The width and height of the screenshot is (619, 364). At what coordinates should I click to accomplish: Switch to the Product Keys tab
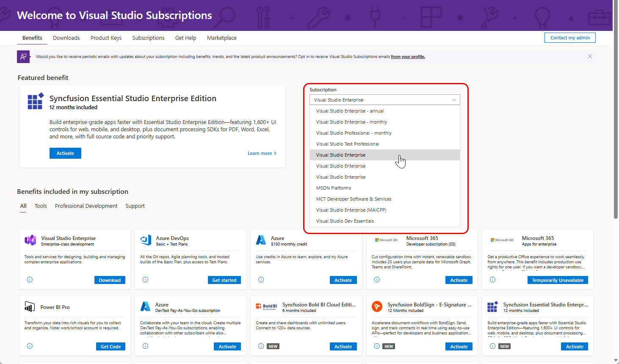pos(106,38)
